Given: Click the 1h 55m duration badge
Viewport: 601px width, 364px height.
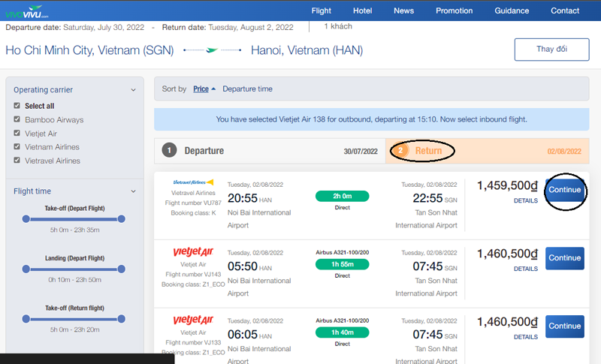Looking at the screenshot, I should point(343,264).
